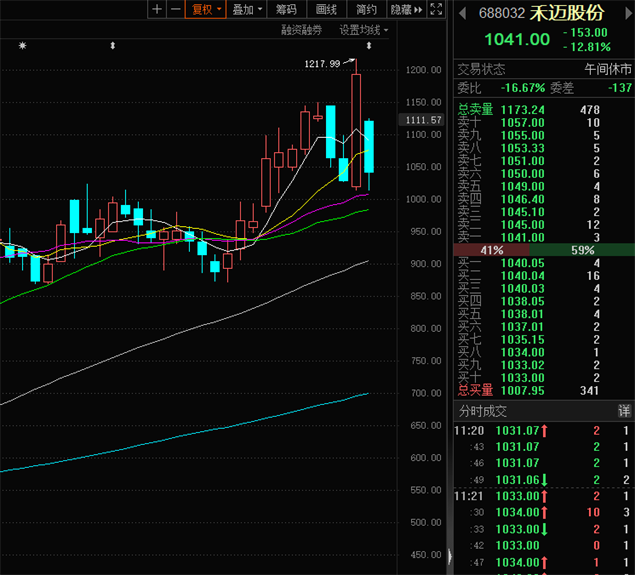Click the top-right dividend marker arrow icon
The width and height of the screenshot is (635, 575).
coord(369,46)
